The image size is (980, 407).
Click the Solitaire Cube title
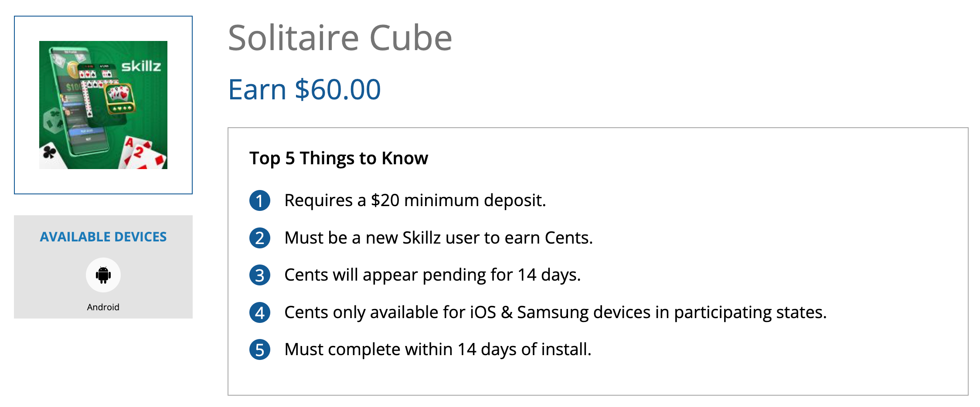pos(340,38)
